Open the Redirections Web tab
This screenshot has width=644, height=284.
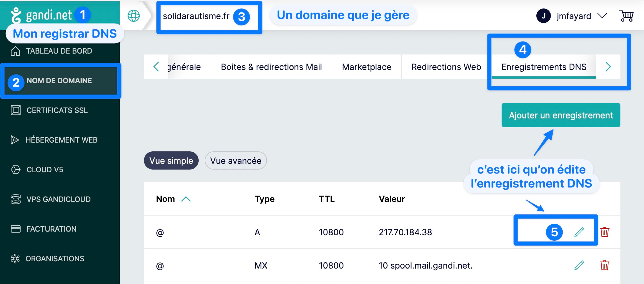[x=446, y=67]
